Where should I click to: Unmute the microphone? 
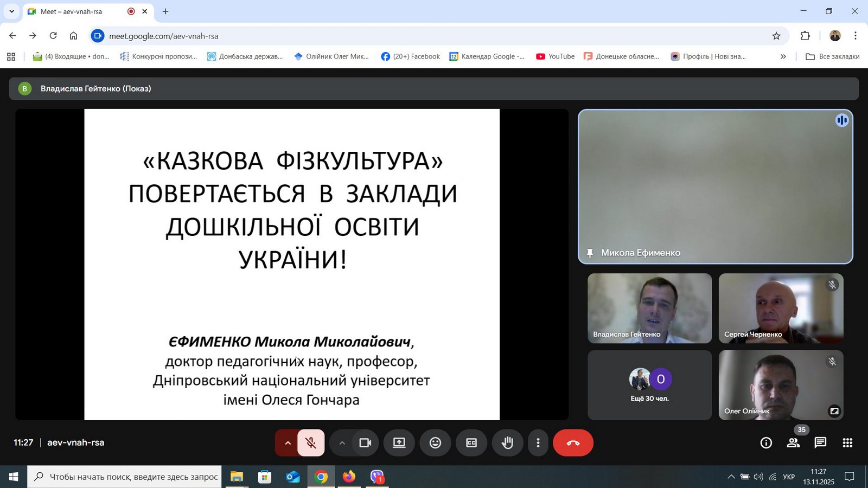click(311, 443)
